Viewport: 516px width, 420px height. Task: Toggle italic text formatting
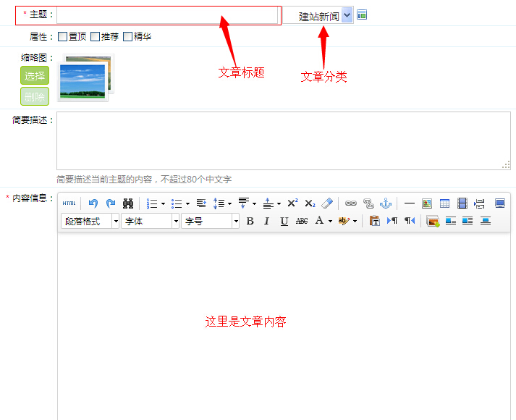click(266, 221)
